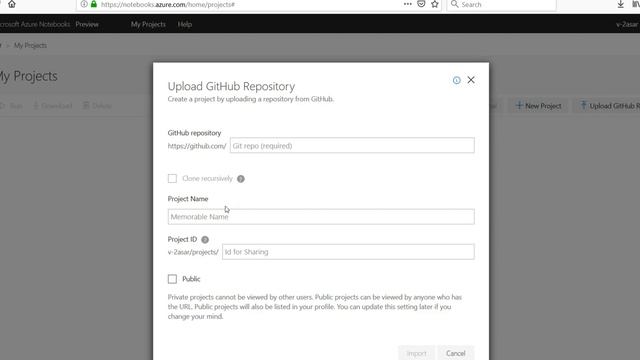This screenshot has width=640, height=360.
Task: Click the info icon in dialog header
Action: click(x=456, y=80)
